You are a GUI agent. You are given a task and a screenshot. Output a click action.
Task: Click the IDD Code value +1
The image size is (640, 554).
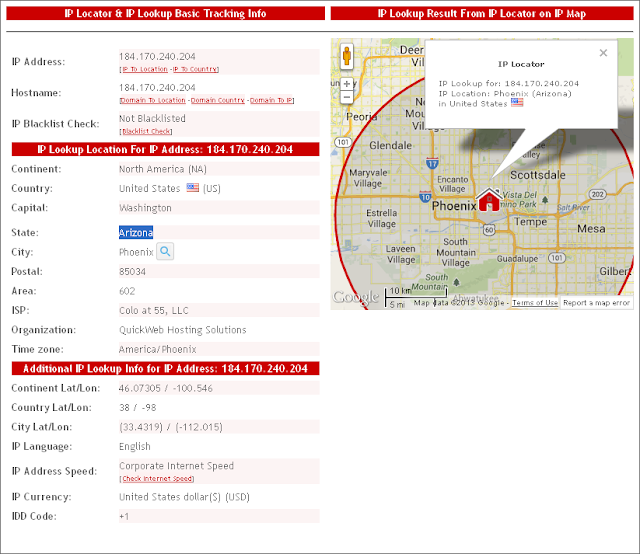coord(124,516)
